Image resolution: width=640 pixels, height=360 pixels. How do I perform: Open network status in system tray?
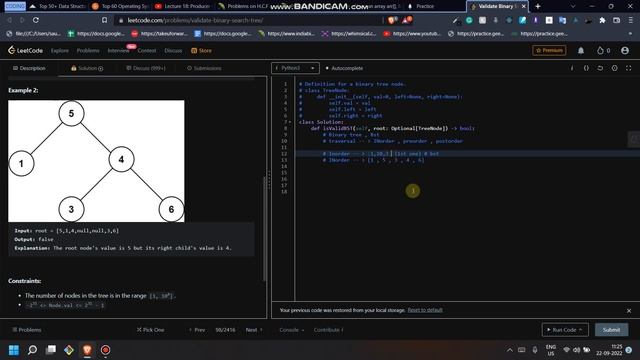click(566, 350)
